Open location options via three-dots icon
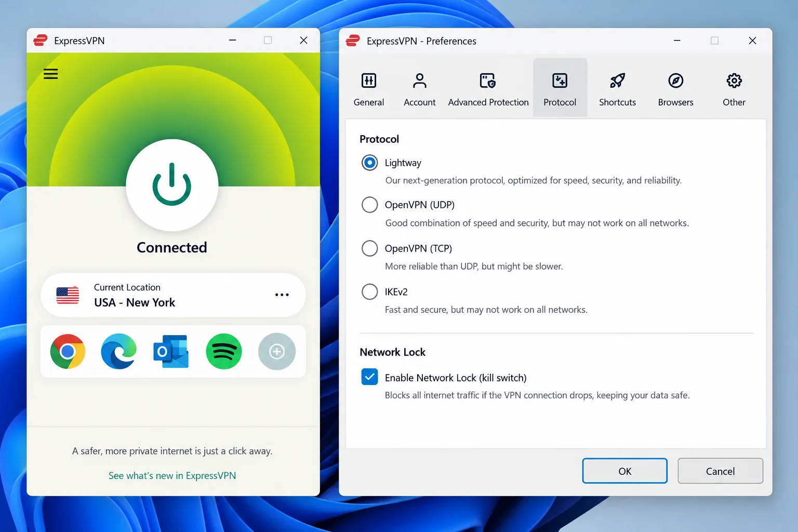 pos(282,295)
